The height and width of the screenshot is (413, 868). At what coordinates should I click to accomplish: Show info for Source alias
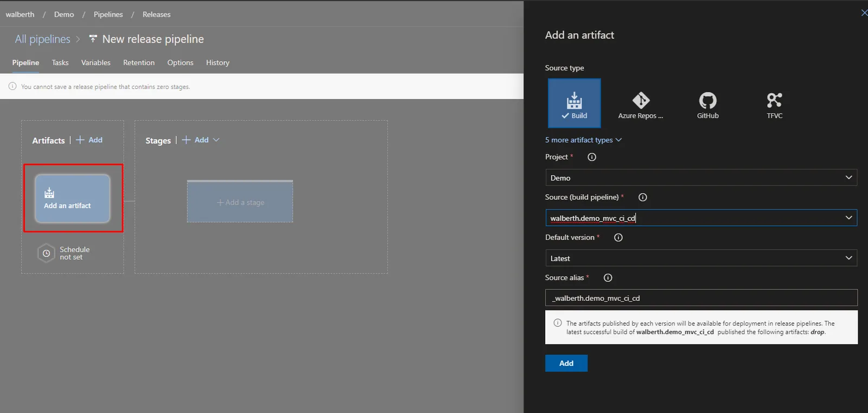(608, 278)
